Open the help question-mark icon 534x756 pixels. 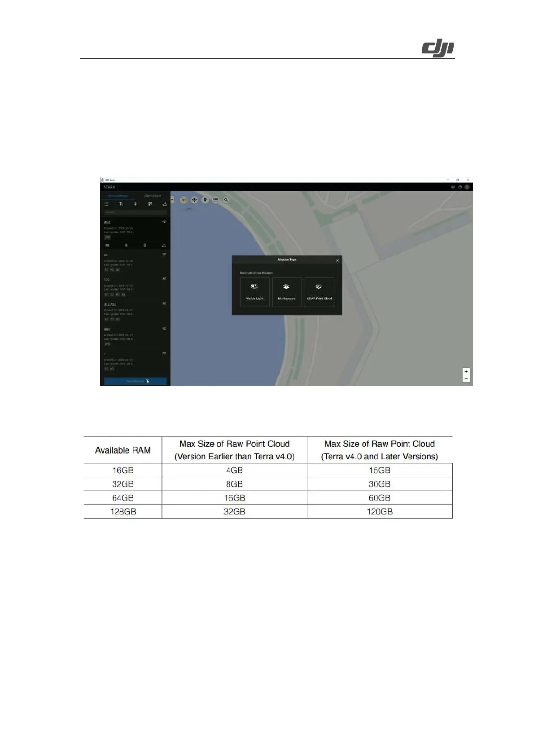coord(460,187)
